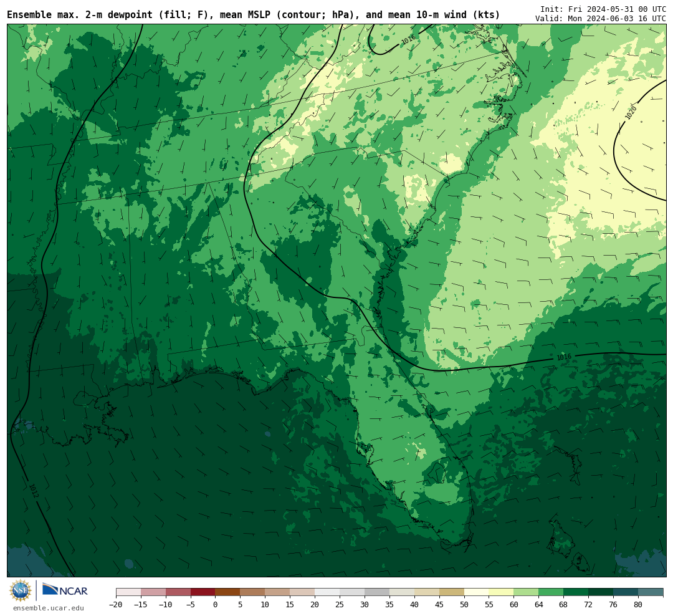Pick the -10 to -5 rose colorbar swatch
673x616 pixels.
coord(178,592)
